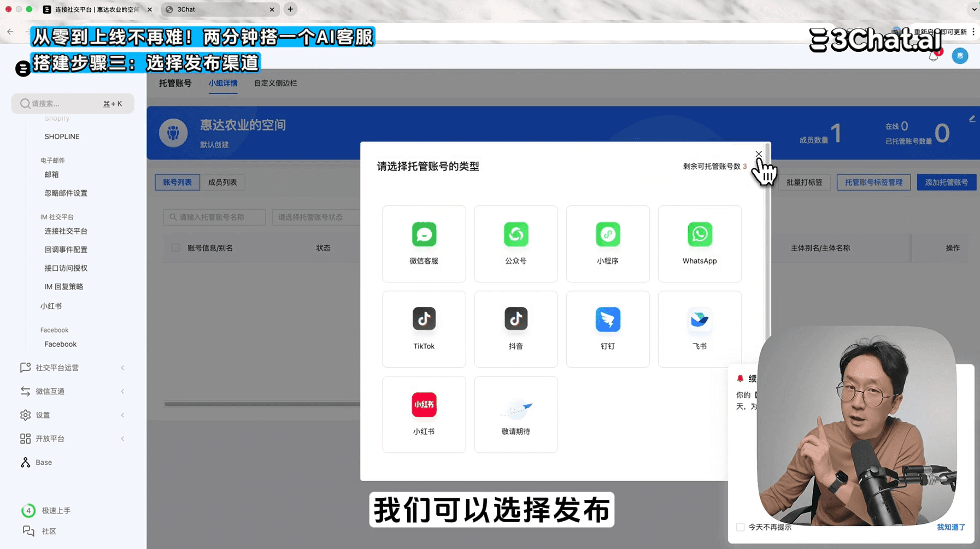Expand the 微信互通 chevron
The width and height of the screenshot is (980, 549).
point(122,391)
